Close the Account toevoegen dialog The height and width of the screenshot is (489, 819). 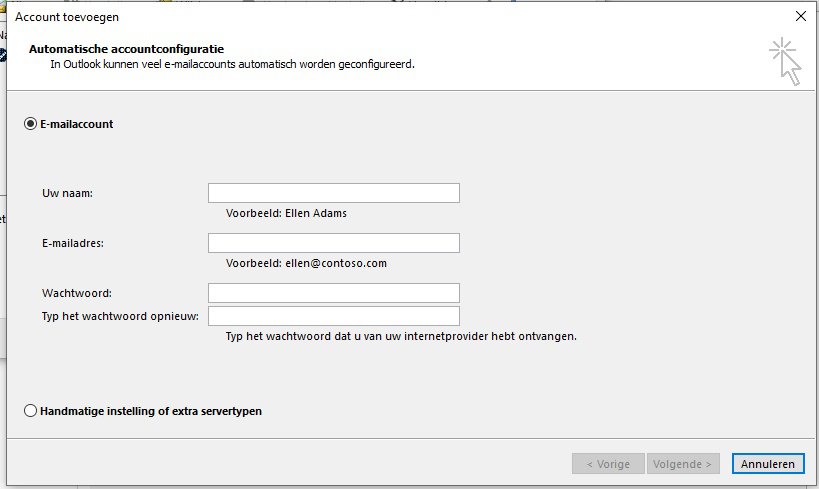pyautogui.click(x=800, y=16)
